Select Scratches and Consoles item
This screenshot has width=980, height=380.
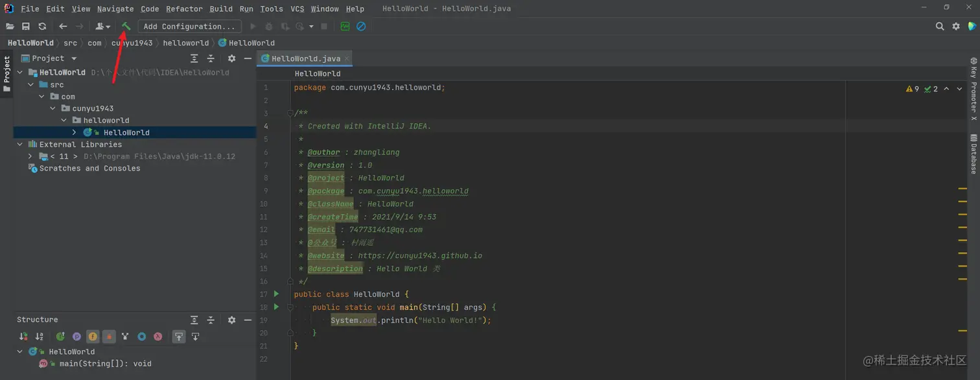coord(89,169)
